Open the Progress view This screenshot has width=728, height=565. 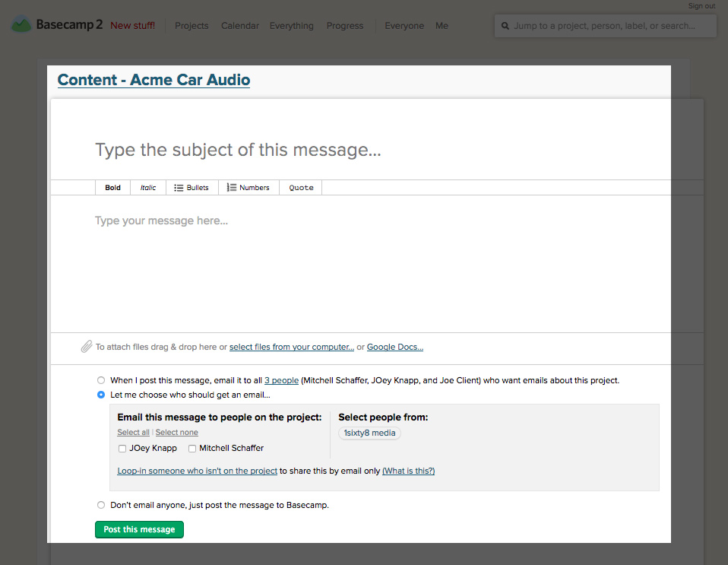[345, 26]
